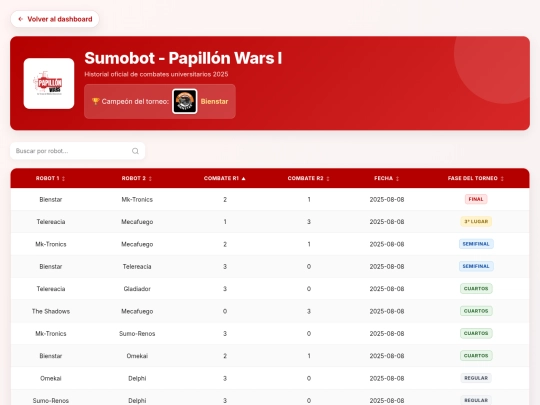
Task: Select Mk-Tronics in the FINAL row
Action: click(137, 199)
